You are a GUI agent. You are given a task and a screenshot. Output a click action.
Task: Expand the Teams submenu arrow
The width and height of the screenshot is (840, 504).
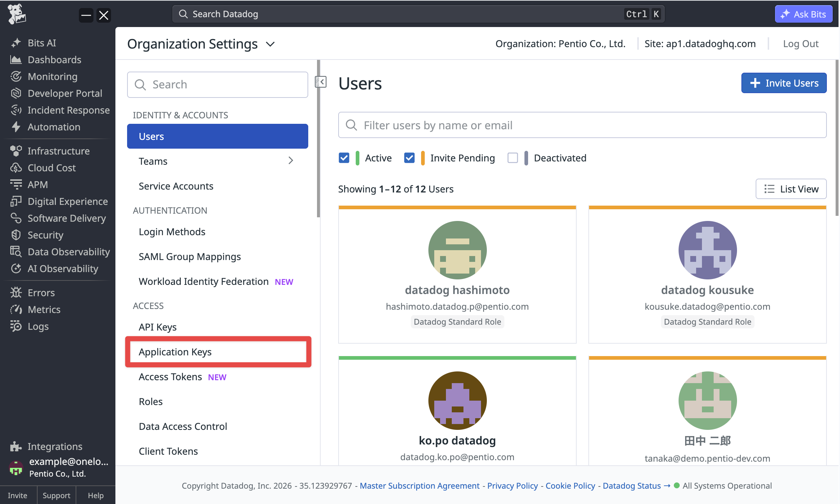291,161
